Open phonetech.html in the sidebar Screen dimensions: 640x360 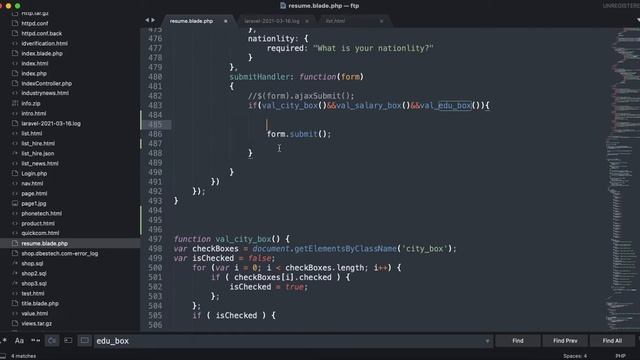42,213
